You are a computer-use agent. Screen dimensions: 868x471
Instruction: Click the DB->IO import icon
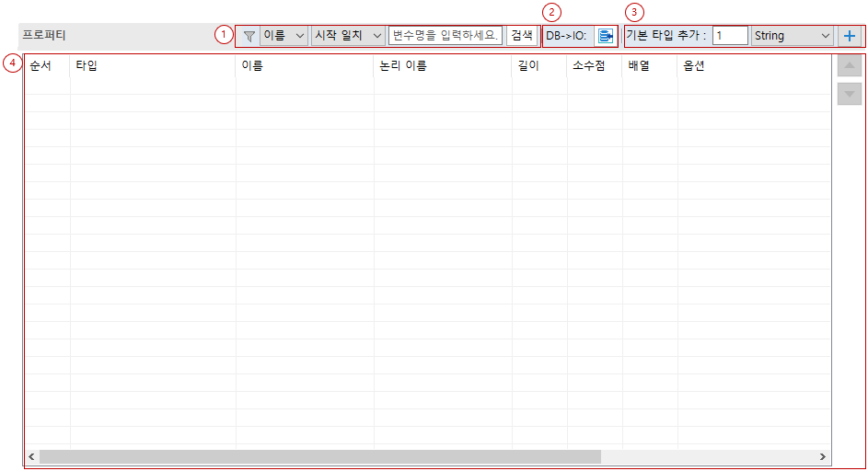[605, 36]
